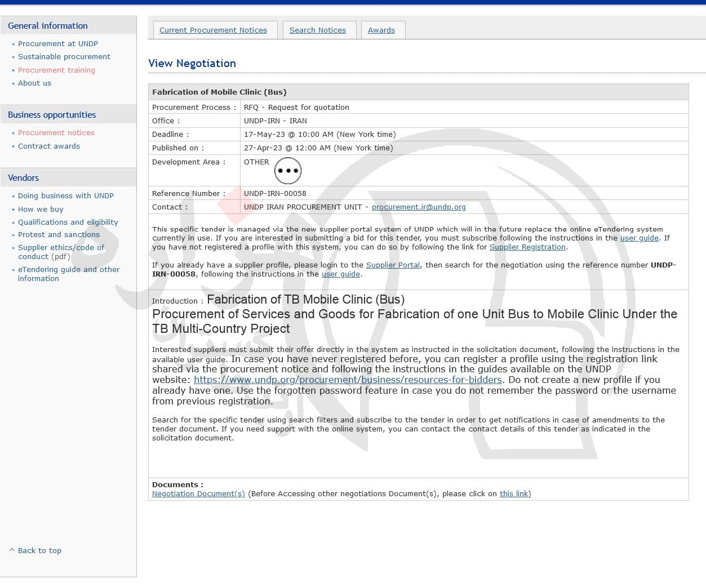Click the three-dot Development Area icon
The width and height of the screenshot is (706, 588).
point(288,171)
